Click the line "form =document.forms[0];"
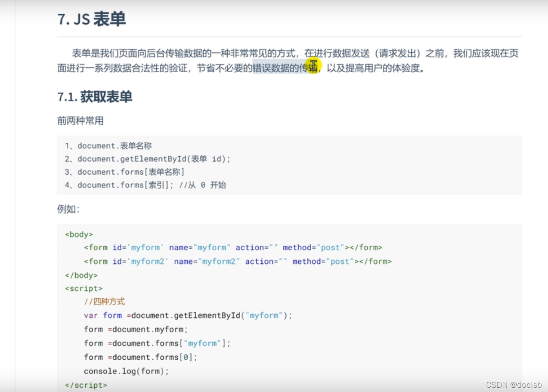Image resolution: width=548 pixels, height=392 pixels. [141, 357]
